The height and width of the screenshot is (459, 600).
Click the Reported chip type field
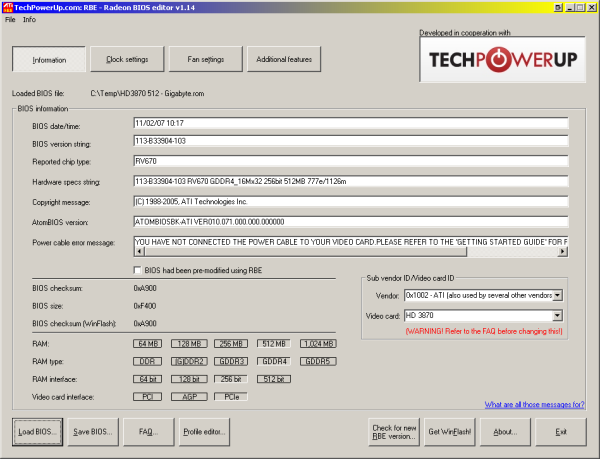click(351, 161)
